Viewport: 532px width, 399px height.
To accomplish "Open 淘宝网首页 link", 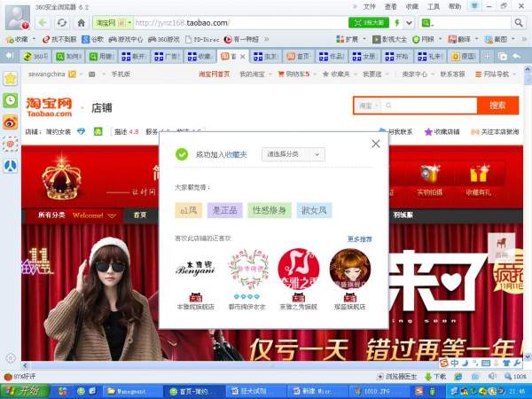I will [214, 74].
